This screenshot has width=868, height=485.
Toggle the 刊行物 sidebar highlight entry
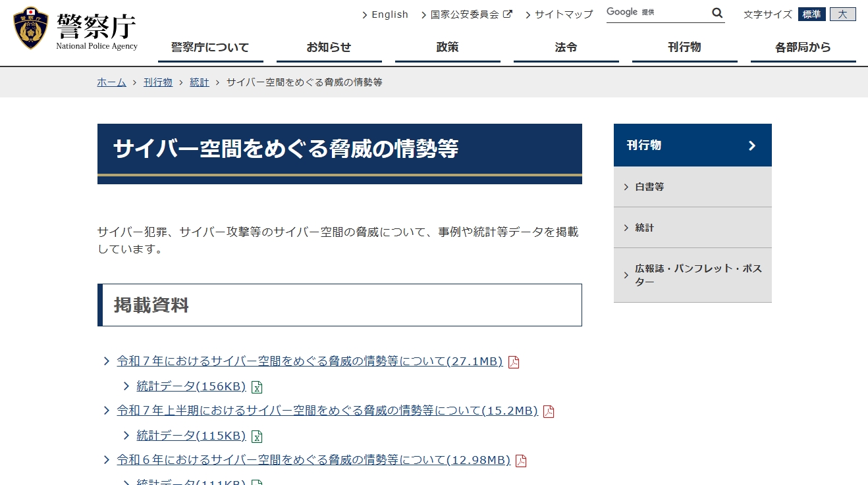(x=692, y=145)
